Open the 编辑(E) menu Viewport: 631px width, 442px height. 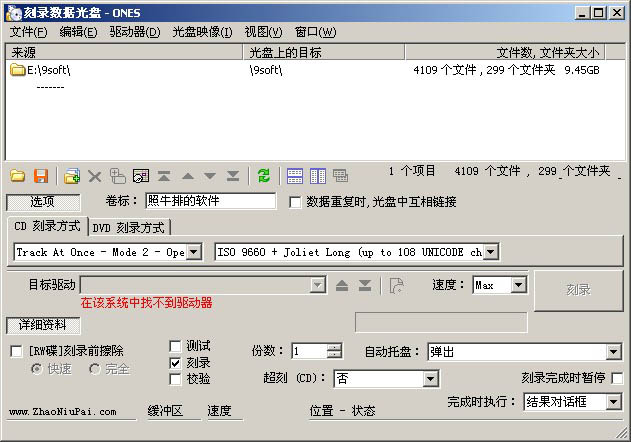(x=78, y=32)
